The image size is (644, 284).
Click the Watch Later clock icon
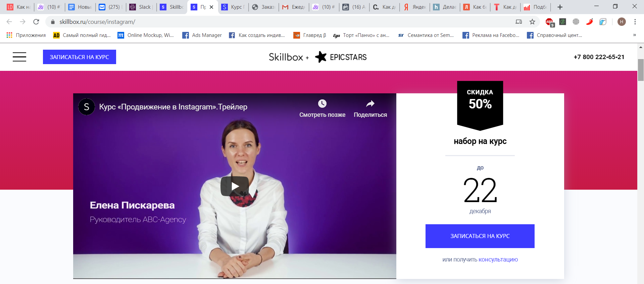pyautogui.click(x=322, y=103)
